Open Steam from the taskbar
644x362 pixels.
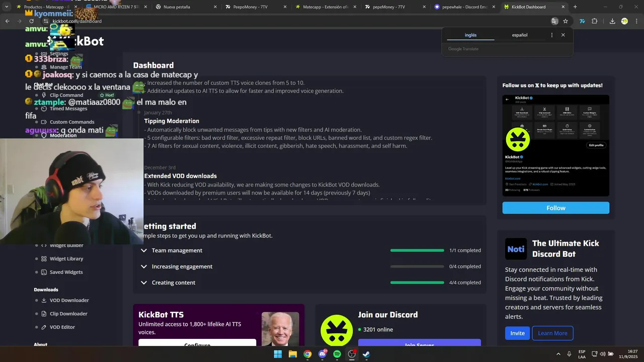coord(367,354)
